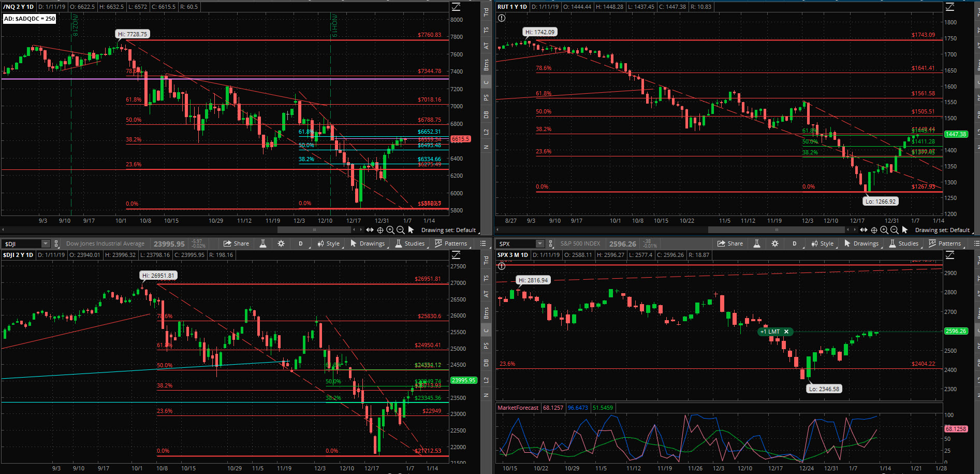The image size is (980, 474).
Task: Click the info icon on the SPX chart
Action: (x=501, y=266)
